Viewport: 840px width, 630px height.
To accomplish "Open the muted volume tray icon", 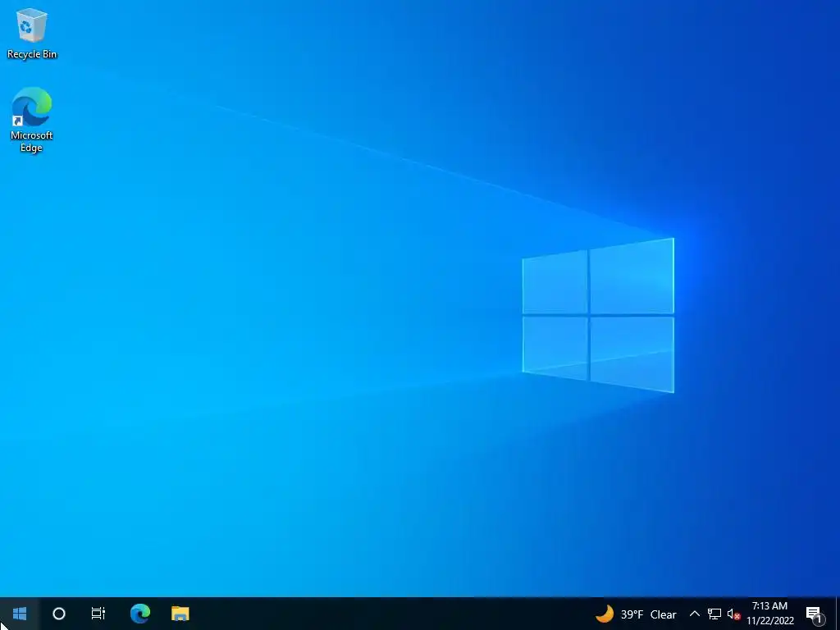I will tap(733, 614).
